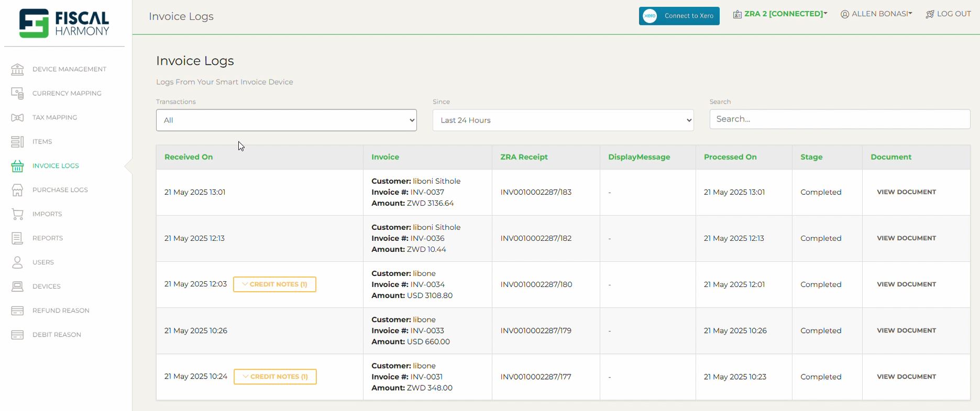Screen dimensions: 980x411
Task: Expand the ZRA 2 [CONNECTED] company dropdown
Action: pos(785,14)
